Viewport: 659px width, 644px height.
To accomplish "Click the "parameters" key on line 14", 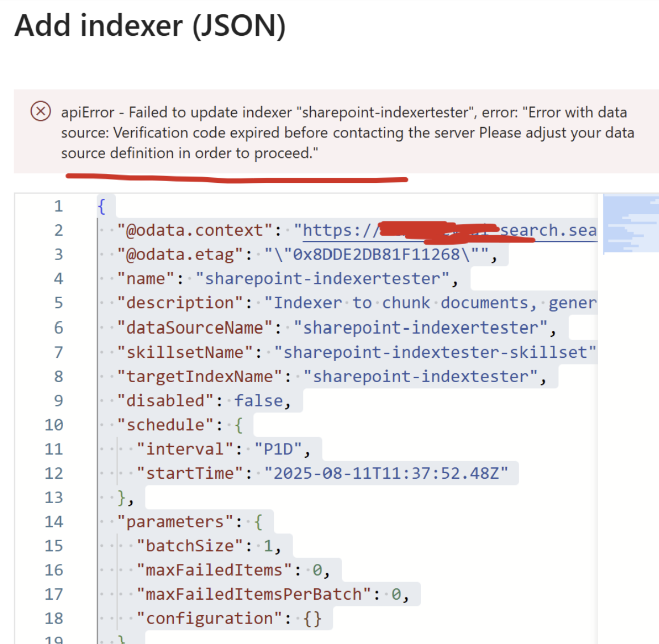I will click(x=175, y=522).
